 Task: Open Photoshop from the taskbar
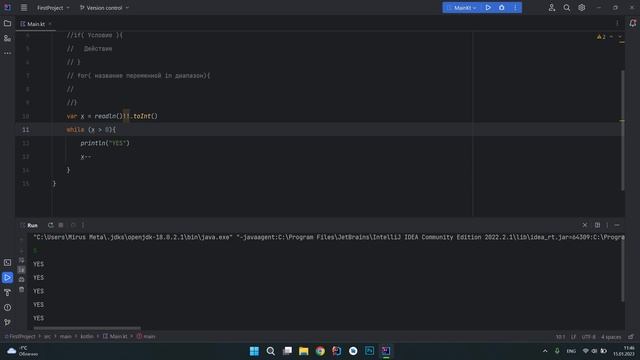point(369,351)
